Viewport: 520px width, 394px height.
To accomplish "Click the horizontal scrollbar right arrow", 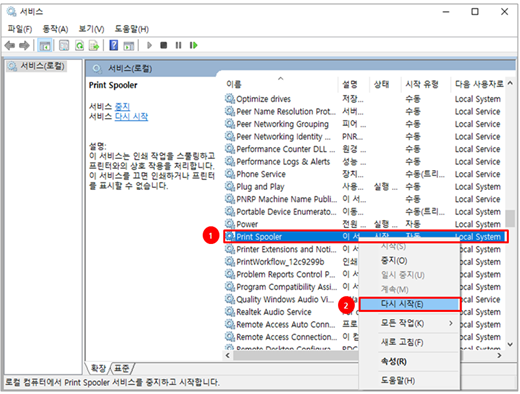I will (x=499, y=355).
